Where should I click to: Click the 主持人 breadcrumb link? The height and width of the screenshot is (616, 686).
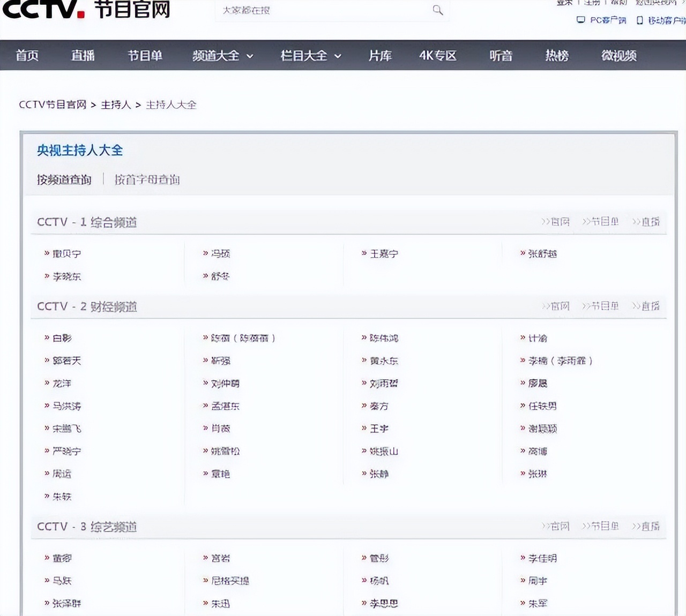[x=115, y=105]
